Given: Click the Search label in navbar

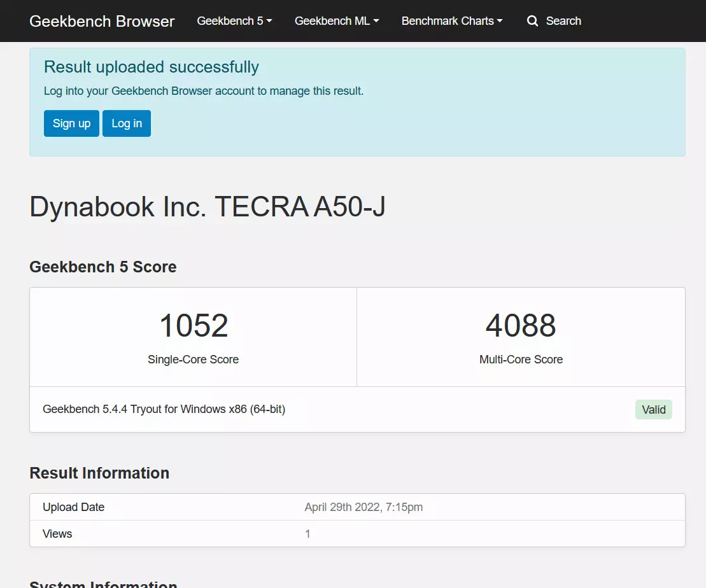Looking at the screenshot, I should pyautogui.click(x=563, y=21).
